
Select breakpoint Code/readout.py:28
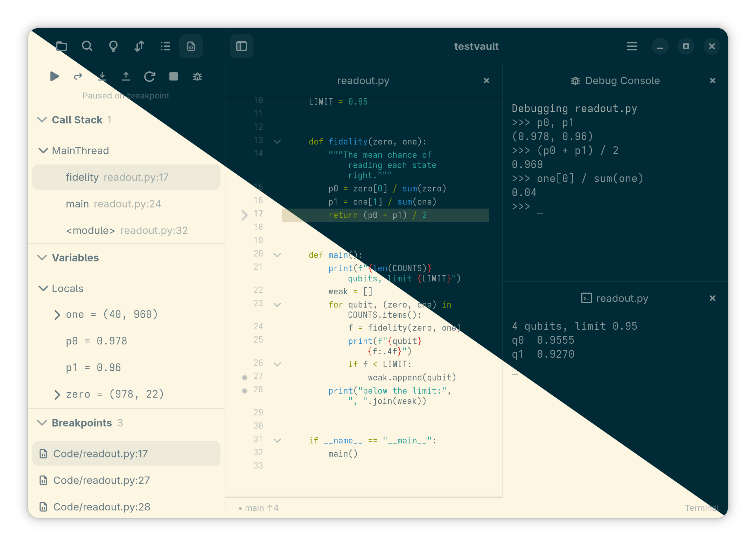[x=126, y=507]
